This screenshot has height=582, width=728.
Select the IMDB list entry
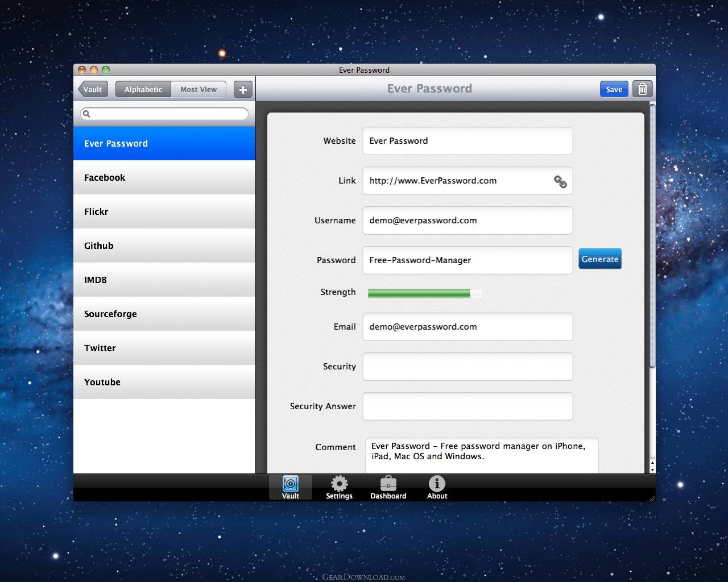tap(164, 280)
